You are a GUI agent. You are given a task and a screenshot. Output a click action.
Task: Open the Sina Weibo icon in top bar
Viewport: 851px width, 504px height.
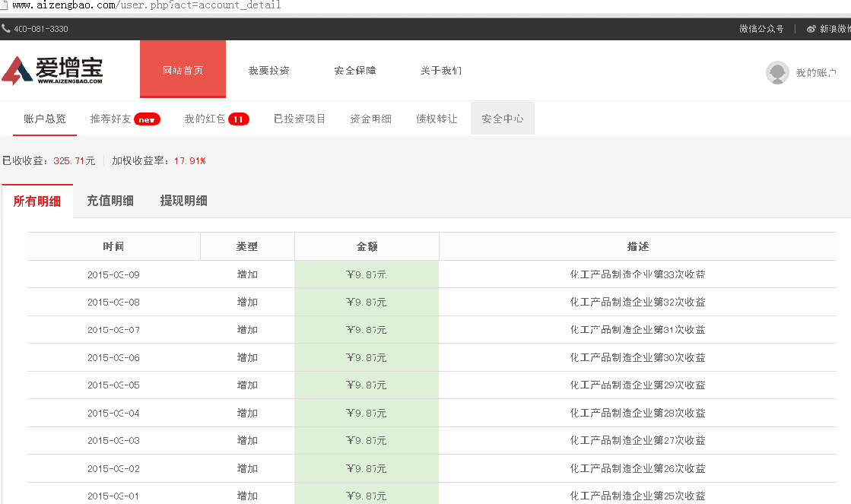coord(812,27)
